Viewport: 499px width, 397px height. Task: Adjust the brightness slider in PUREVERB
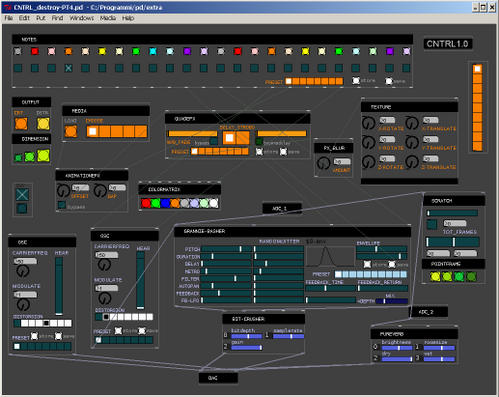click(x=397, y=348)
